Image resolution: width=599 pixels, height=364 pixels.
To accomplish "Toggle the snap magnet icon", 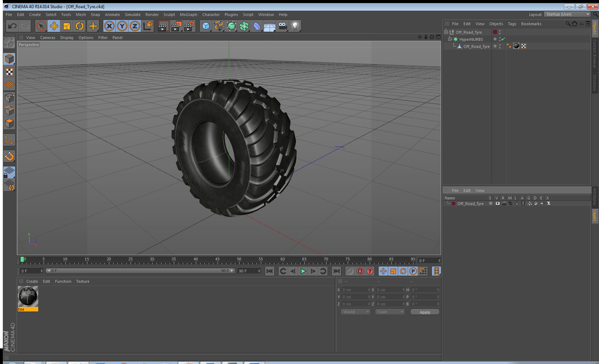I will [9, 156].
